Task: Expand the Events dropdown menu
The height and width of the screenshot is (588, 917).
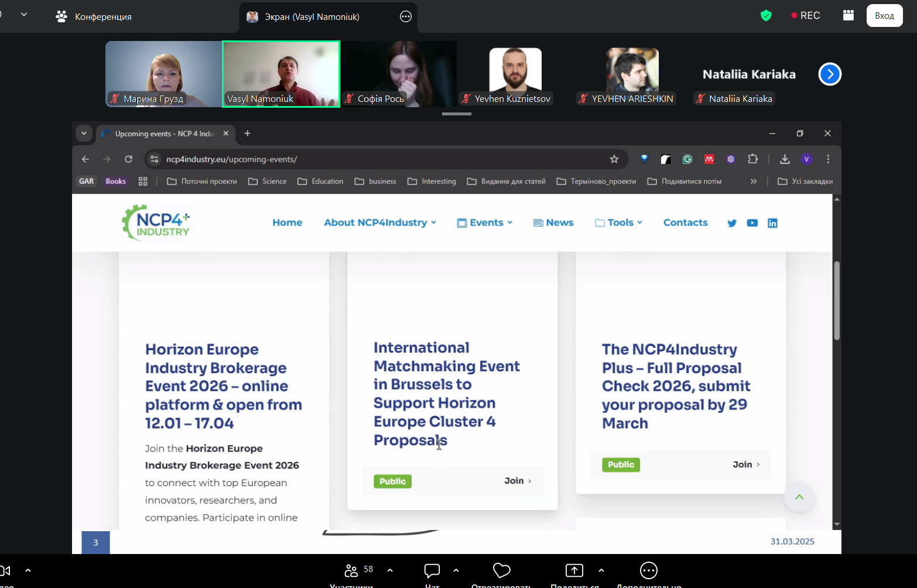Action: click(x=485, y=223)
